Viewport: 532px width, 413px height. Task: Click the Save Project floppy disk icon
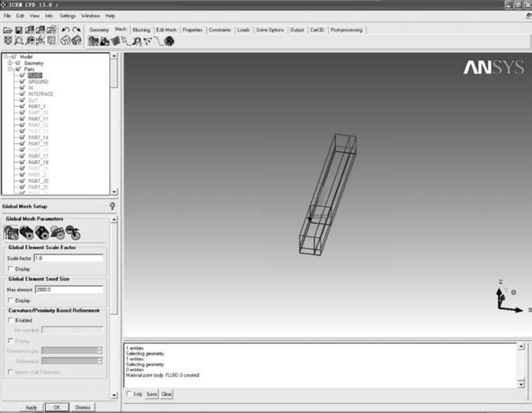tap(19, 30)
